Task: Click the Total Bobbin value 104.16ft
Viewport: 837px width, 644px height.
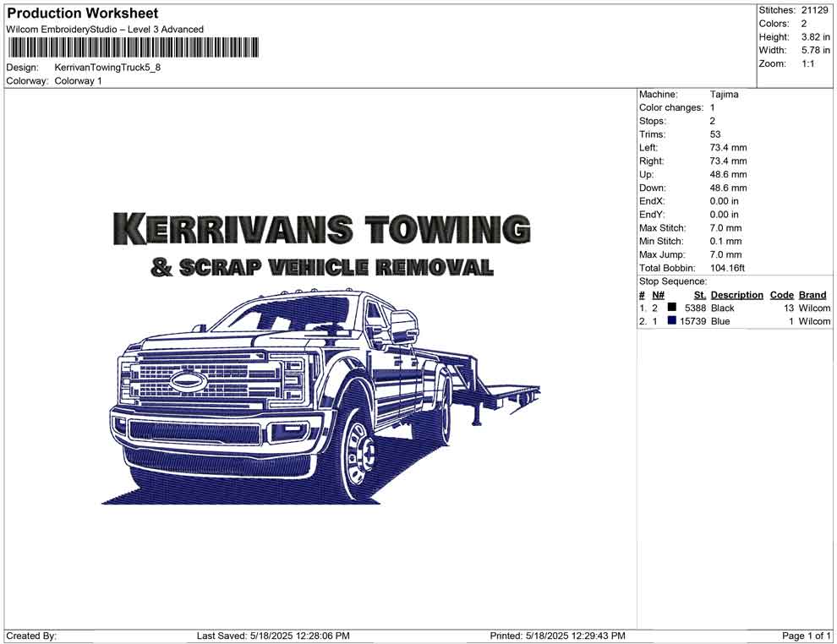Action: 727,268
